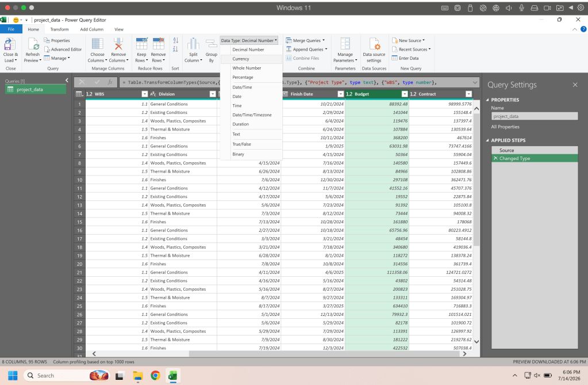Open the Advanced Editor
Viewport: 588px width, 385px height.
pos(63,49)
